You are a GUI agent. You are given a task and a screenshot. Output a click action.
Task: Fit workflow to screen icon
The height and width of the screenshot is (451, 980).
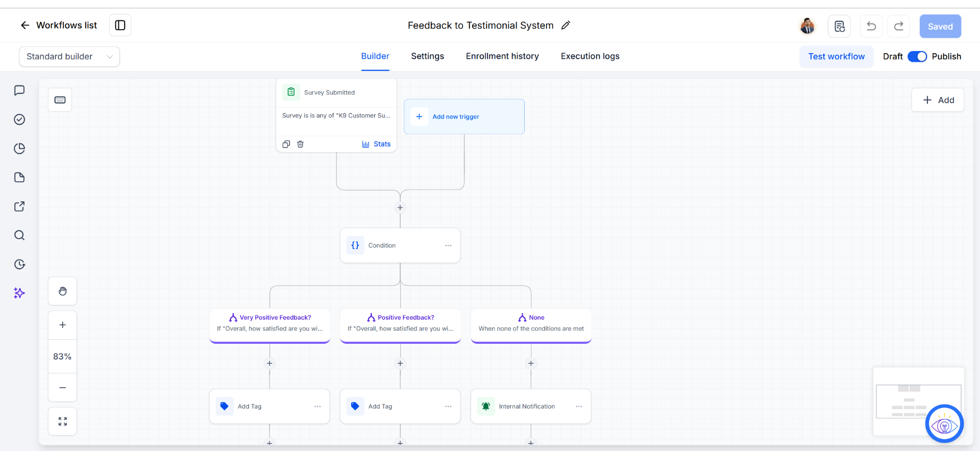[x=62, y=421]
